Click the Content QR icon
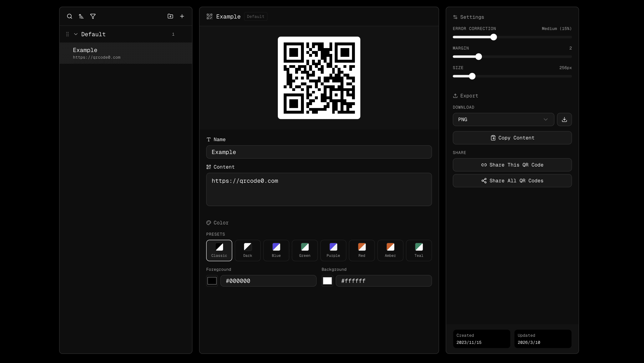 pyautogui.click(x=209, y=167)
